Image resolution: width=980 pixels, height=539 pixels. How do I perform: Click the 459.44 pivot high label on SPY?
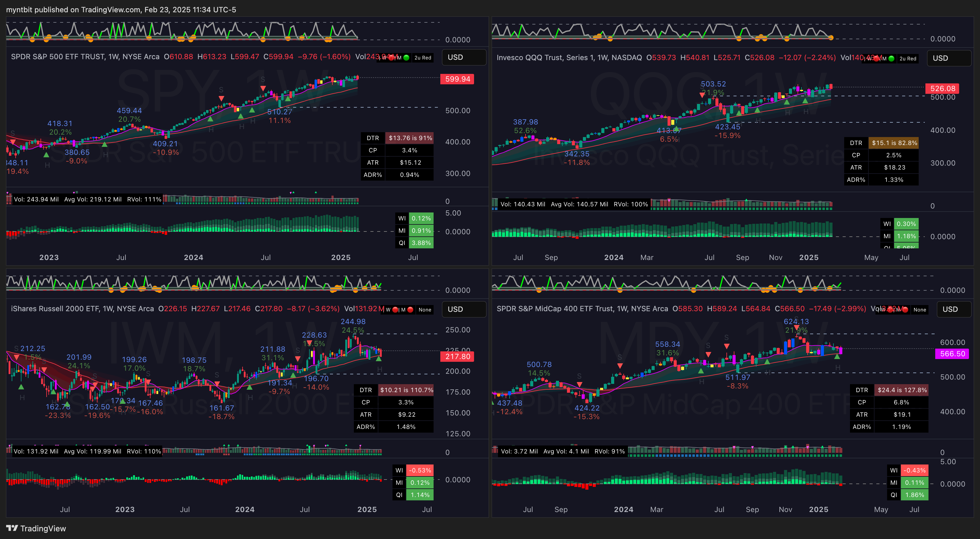click(x=129, y=111)
